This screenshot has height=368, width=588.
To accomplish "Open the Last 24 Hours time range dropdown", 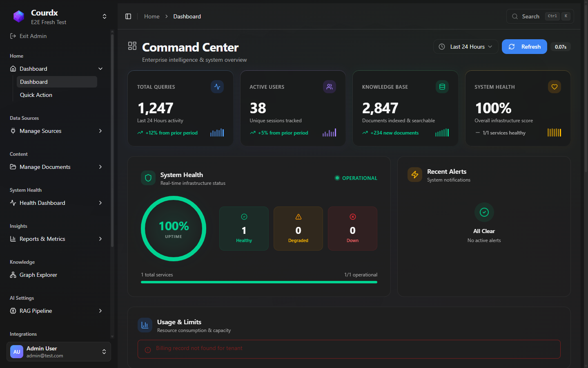I will (x=465, y=46).
